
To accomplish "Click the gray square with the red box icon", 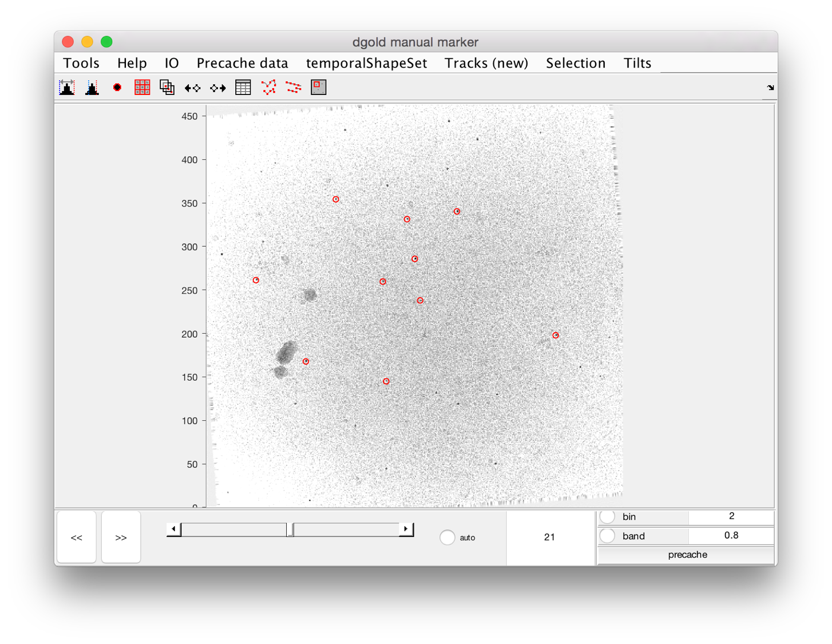I will click(x=319, y=87).
